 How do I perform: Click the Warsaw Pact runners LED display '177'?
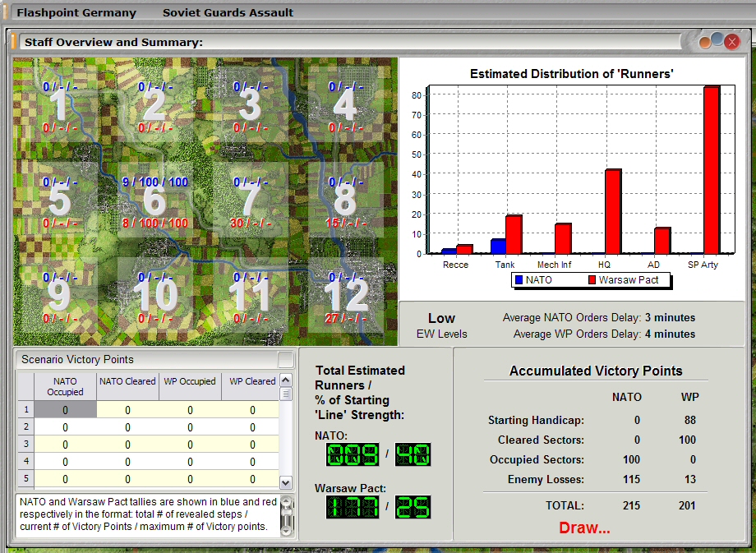[353, 507]
